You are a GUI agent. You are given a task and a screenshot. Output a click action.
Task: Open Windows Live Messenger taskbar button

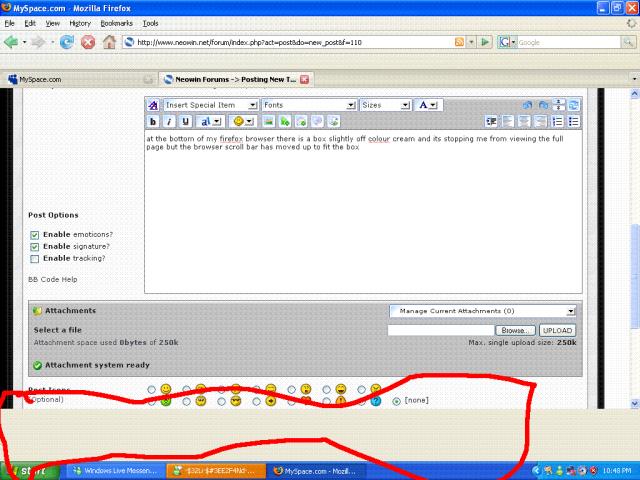click(x=116, y=471)
